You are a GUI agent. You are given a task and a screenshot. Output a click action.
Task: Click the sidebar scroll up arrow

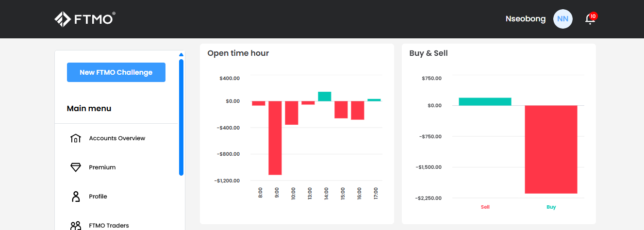(181, 54)
